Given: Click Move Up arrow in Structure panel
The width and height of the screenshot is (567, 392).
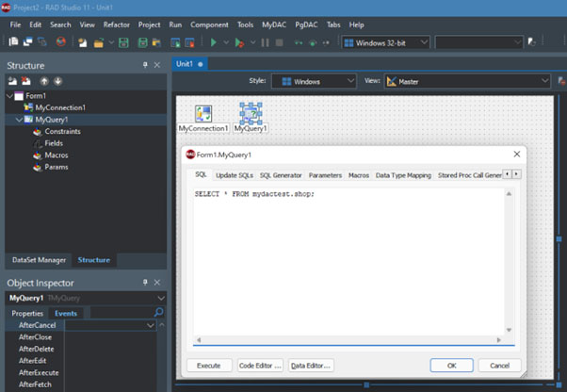Looking at the screenshot, I should point(44,81).
